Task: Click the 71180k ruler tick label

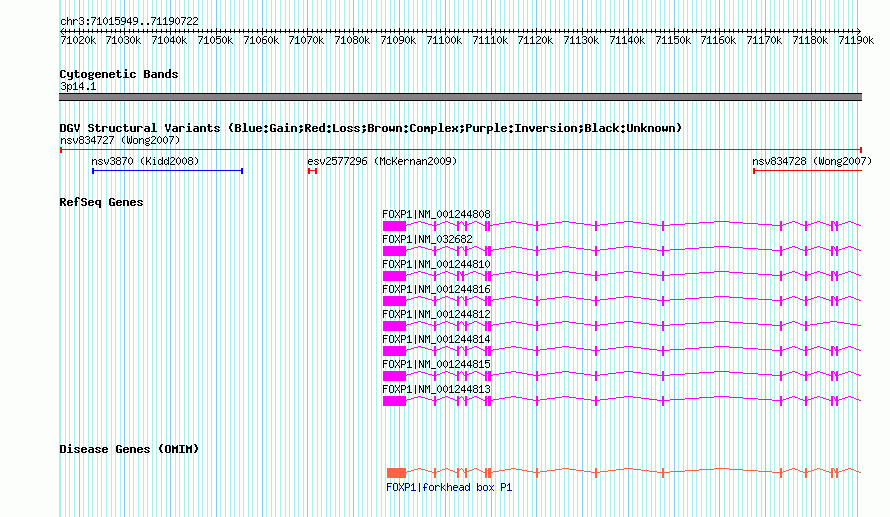Action: [810, 41]
